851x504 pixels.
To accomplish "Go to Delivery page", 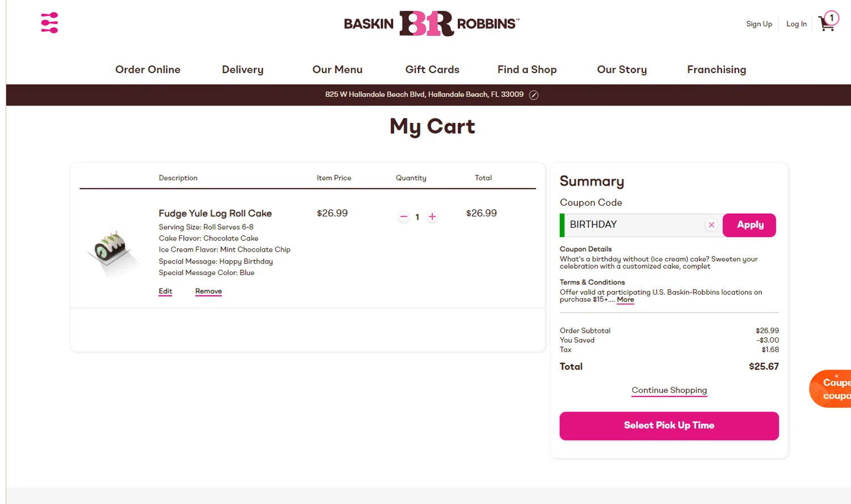I will [243, 70].
